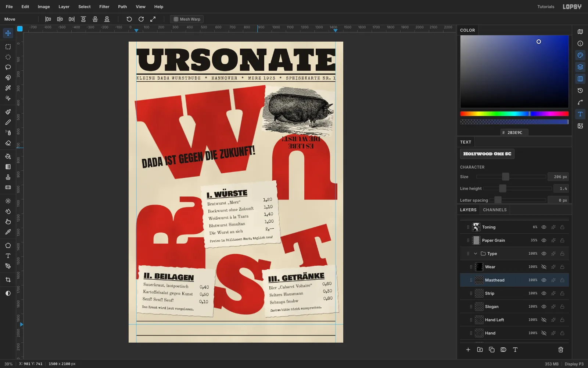The height and width of the screenshot is (368, 588).
Task: Select the eraser tool
Action: (x=8, y=143)
